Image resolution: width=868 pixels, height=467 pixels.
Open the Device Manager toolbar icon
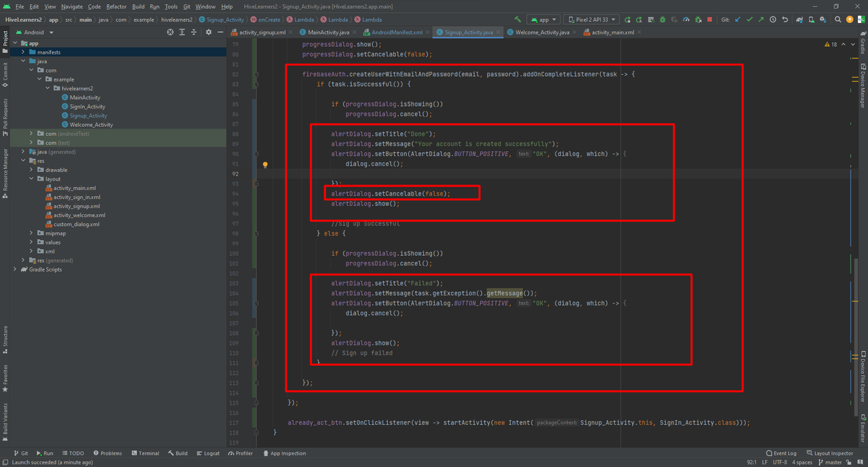click(812, 20)
